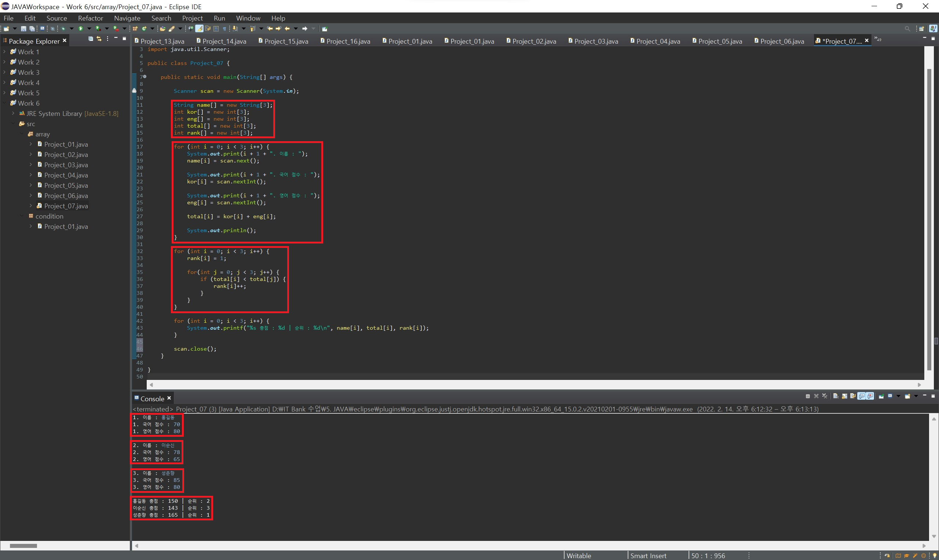Switch to the Project_16.java tab

(348, 41)
